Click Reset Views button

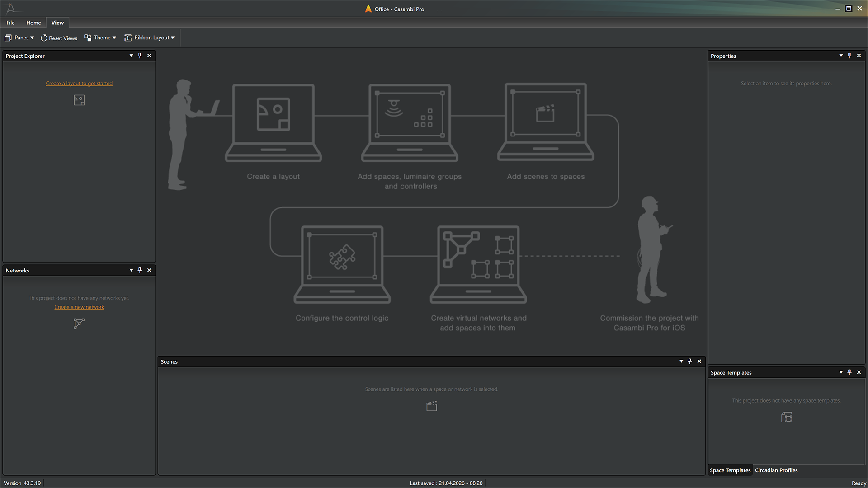pyautogui.click(x=59, y=38)
